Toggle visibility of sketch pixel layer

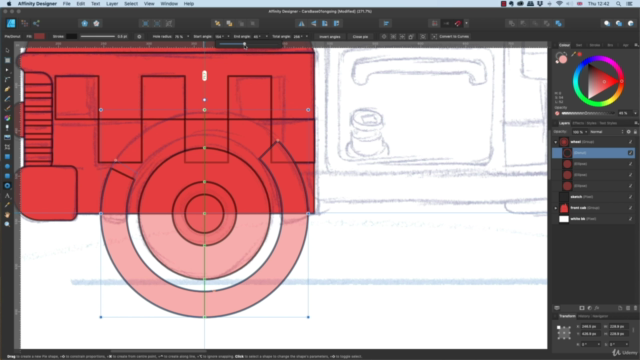(631, 197)
